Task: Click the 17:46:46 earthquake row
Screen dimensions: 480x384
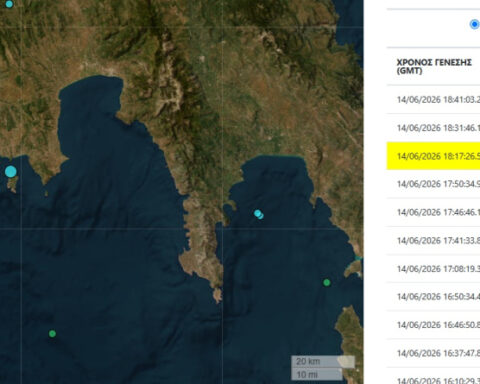Action: pos(433,212)
